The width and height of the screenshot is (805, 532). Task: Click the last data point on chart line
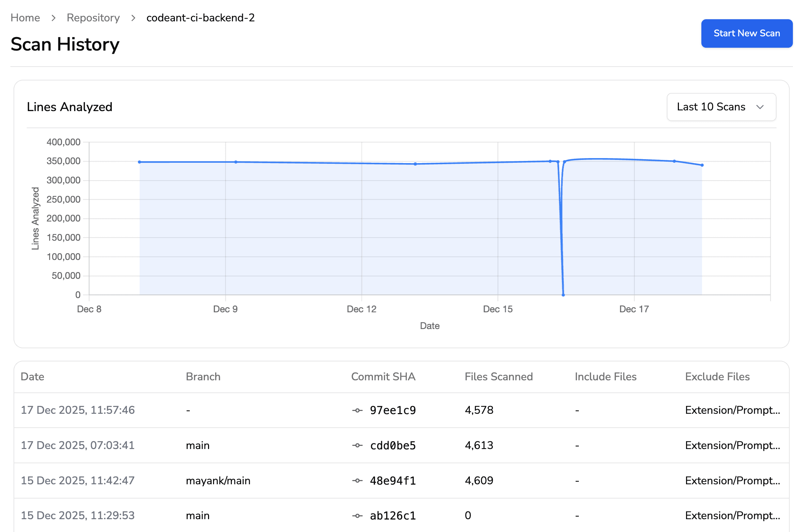pos(702,165)
